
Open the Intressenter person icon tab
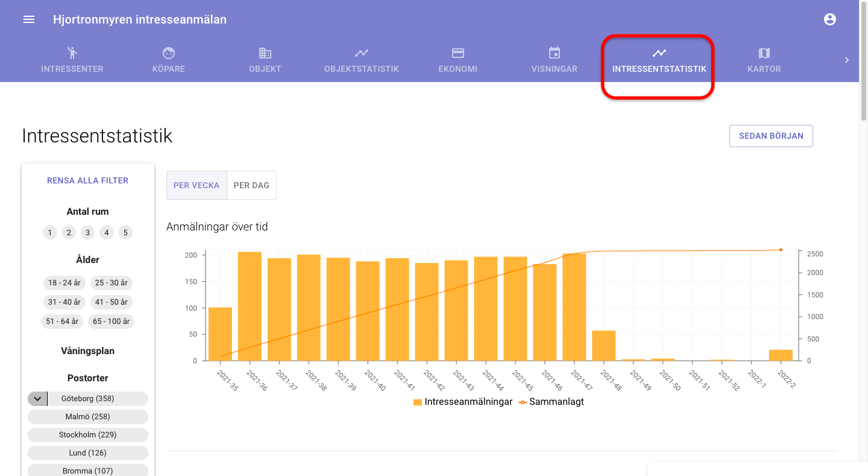(72, 53)
